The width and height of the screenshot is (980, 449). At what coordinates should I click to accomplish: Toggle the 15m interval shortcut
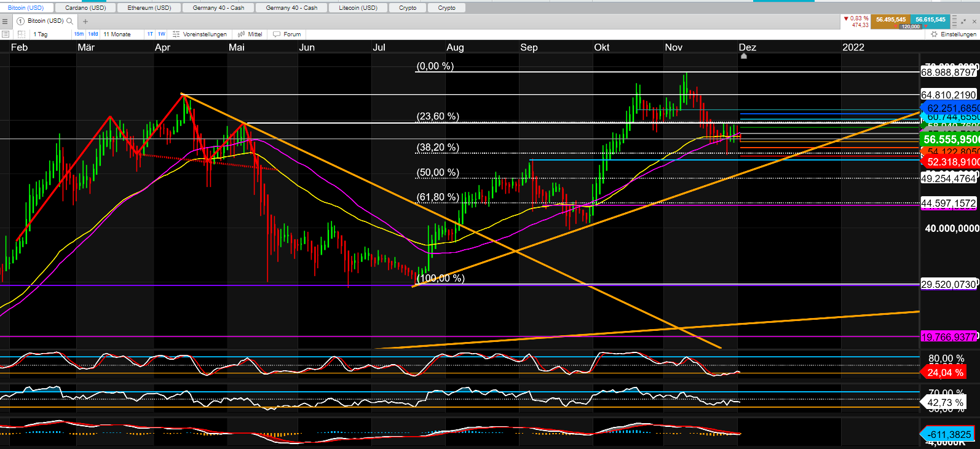pyautogui.click(x=79, y=34)
